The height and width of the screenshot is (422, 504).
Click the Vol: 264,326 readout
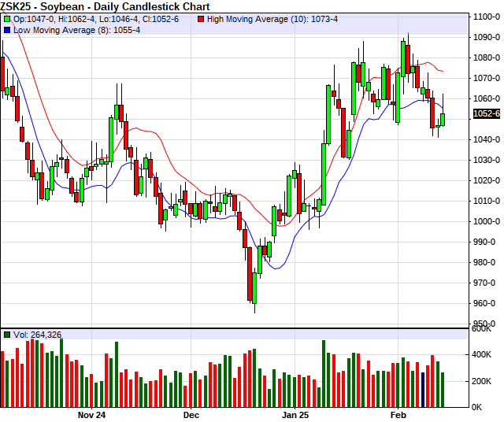pos(37,335)
